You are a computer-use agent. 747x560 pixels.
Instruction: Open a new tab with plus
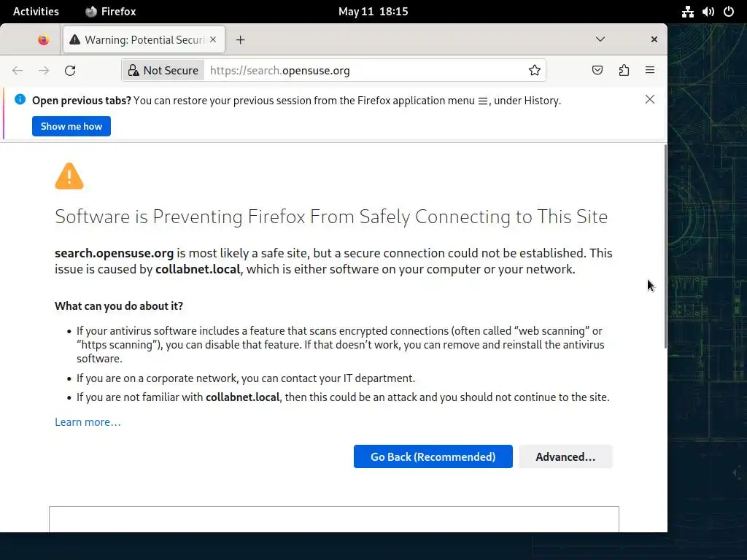[x=240, y=40]
